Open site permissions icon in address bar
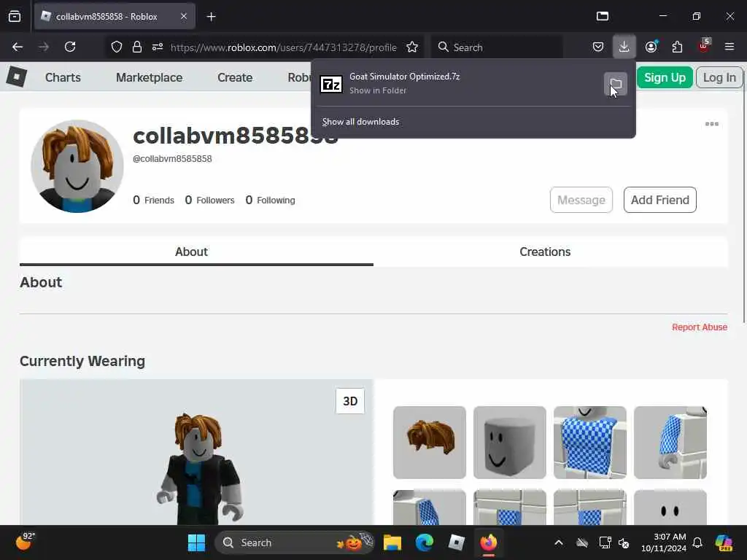This screenshot has width=747, height=560. [x=158, y=47]
